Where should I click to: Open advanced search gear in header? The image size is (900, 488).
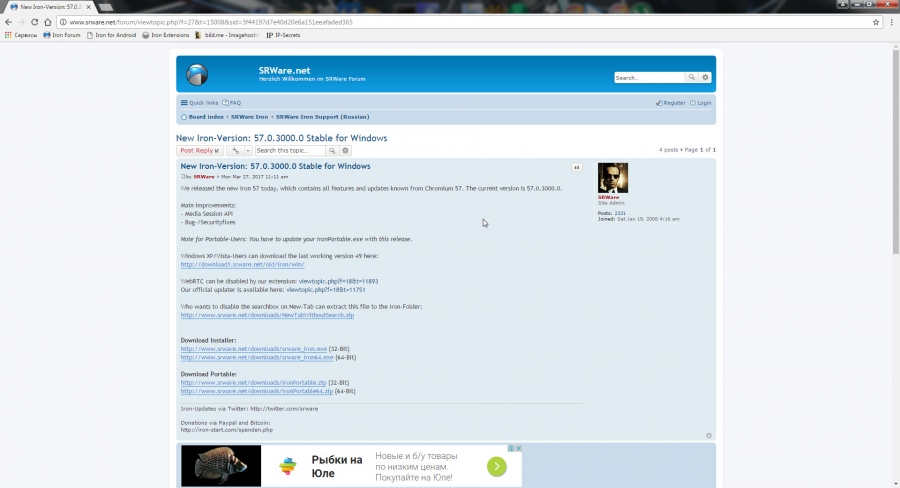705,78
